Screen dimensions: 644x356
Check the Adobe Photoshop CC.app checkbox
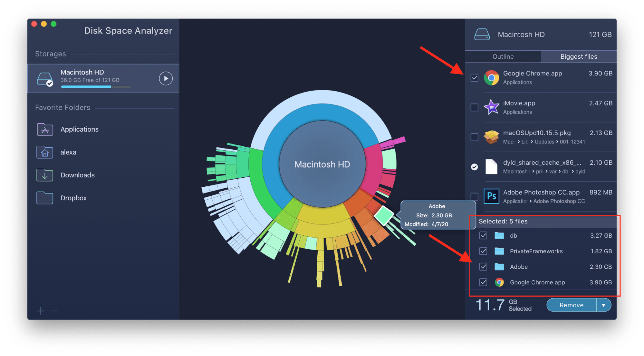pos(474,196)
